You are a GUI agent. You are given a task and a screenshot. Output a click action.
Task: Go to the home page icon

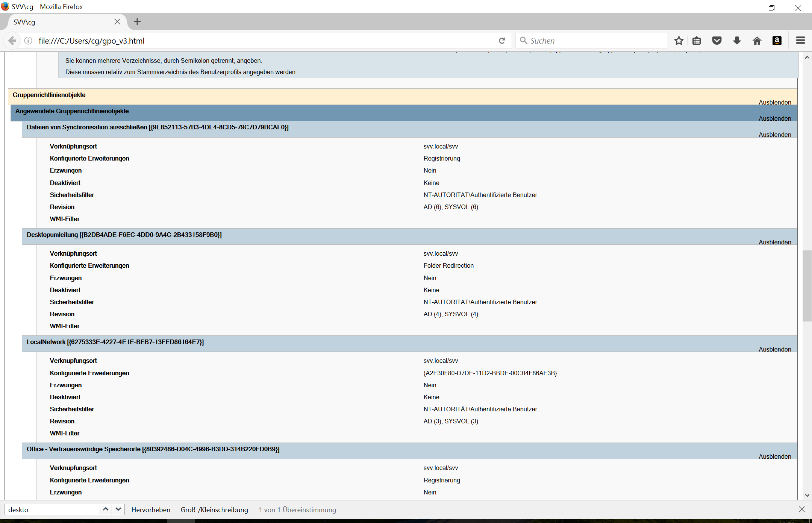pyautogui.click(x=757, y=41)
